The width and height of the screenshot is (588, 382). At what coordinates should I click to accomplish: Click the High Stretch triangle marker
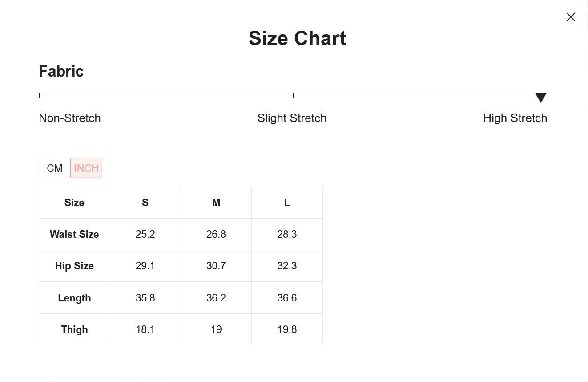tap(541, 98)
